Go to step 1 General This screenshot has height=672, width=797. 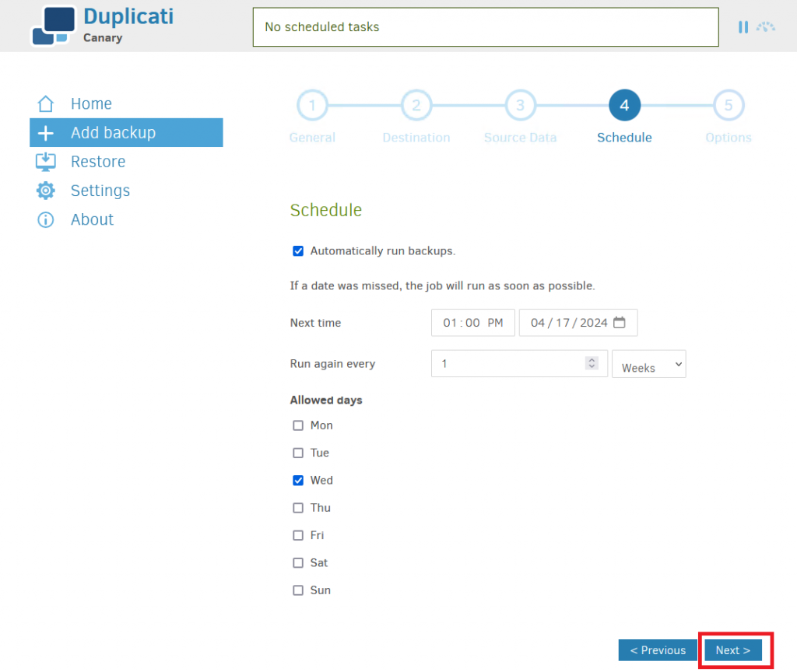pyautogui.click(x=312, y=105)
